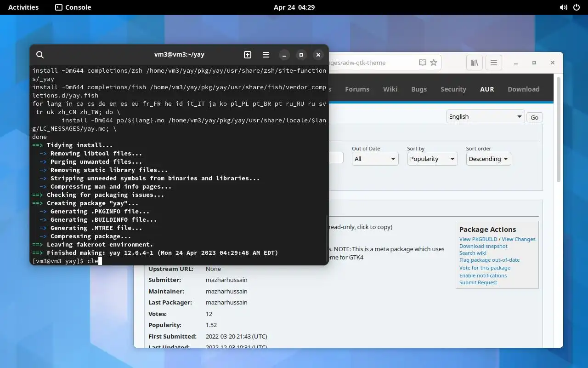
Task: Click the 'Generating .PKGINFO file...' line
Action: [x=95, y=211]
